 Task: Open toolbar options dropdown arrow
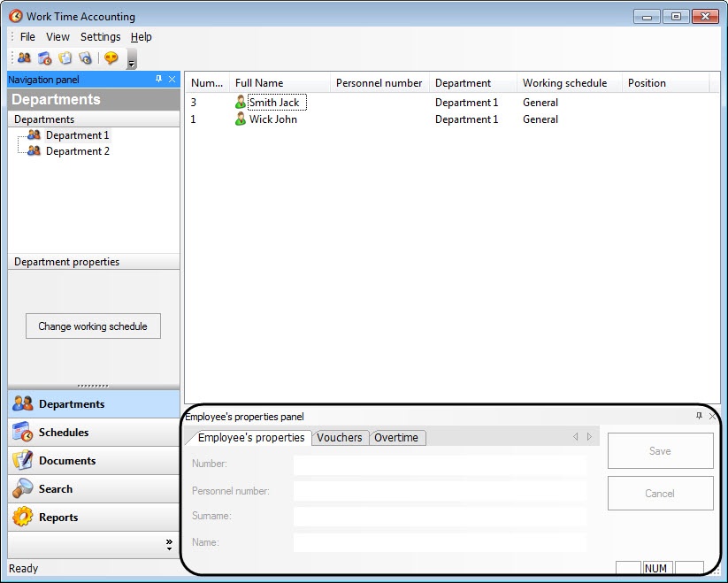[x=132, y=60]
